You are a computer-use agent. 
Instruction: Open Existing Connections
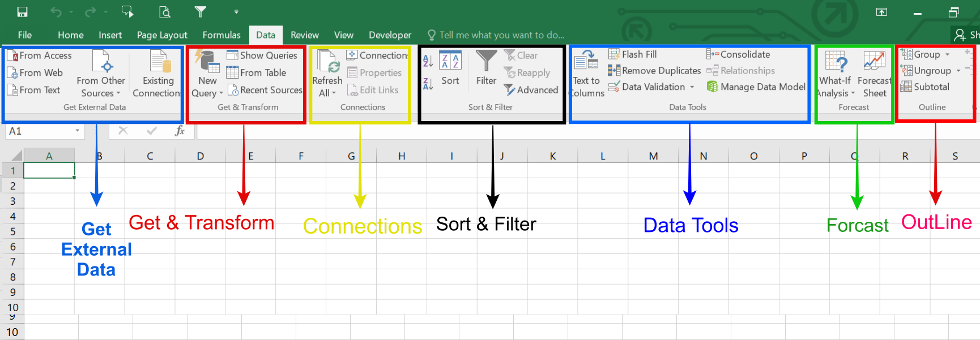coord(157,74)
